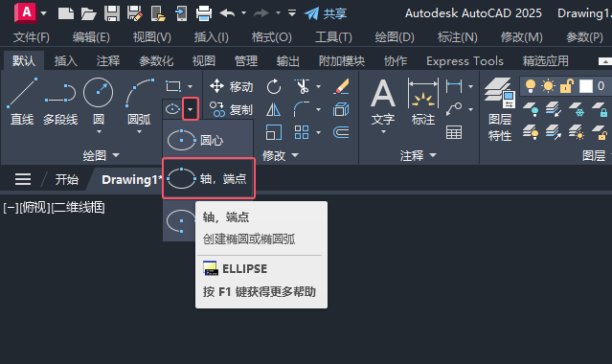The width and height of the screenshot is (612, 364).
Task: Expand the Annotation (注释) panel
Action: 418,155
